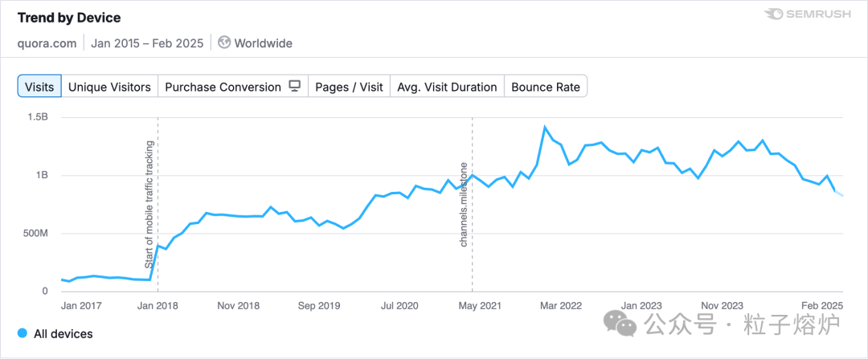
Task: Click the globe icon beside Worldwide
Action: pos(224,43)
